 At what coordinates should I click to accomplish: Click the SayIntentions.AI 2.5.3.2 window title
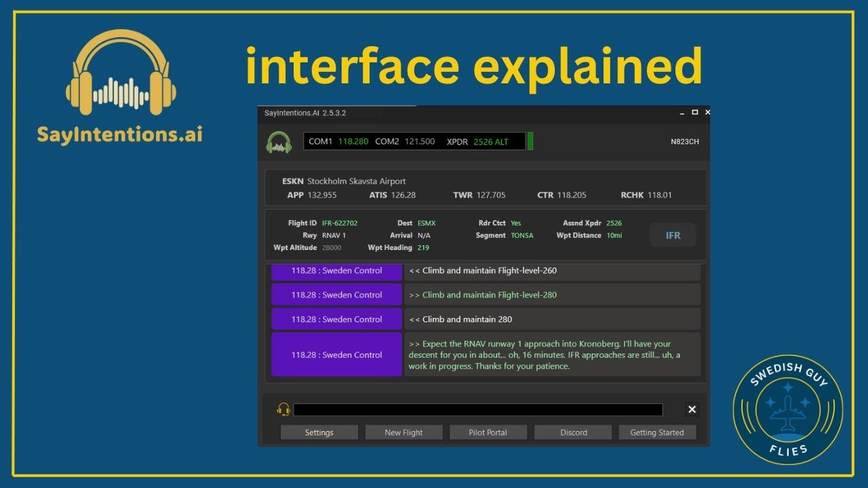(305, 113)
